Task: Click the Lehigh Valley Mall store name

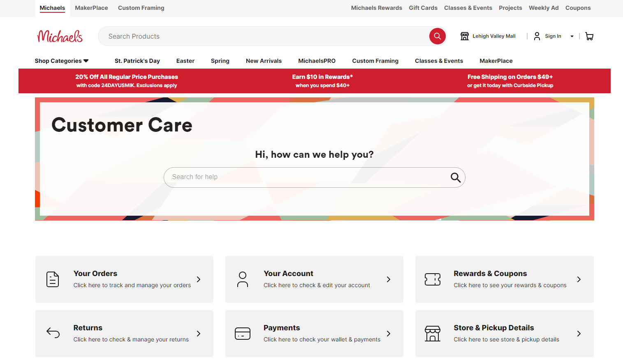Action: [x=494, y=36]
